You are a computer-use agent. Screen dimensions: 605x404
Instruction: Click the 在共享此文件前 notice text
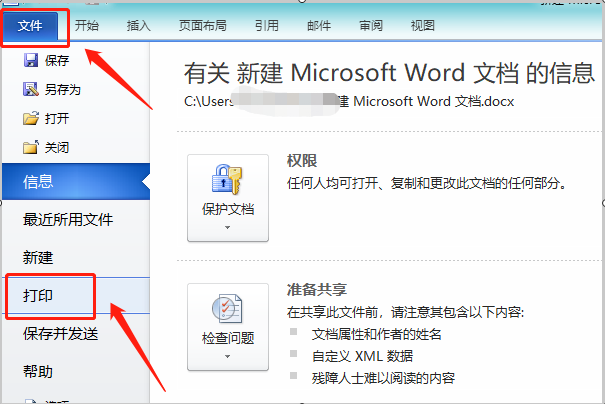[x=406, y=312]
